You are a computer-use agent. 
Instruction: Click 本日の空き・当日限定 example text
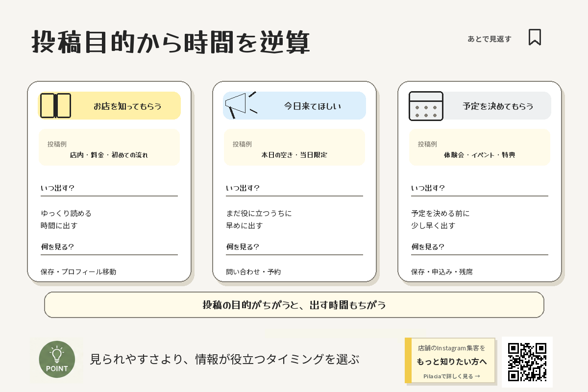pyautogui.click(x=294, y=155)
